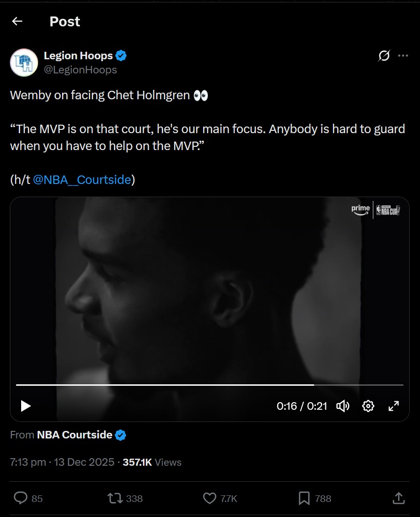Click the 357.1K Views count
Viewport: 420px width, 517px height.
pyautogui.click(x=152, y=462)
